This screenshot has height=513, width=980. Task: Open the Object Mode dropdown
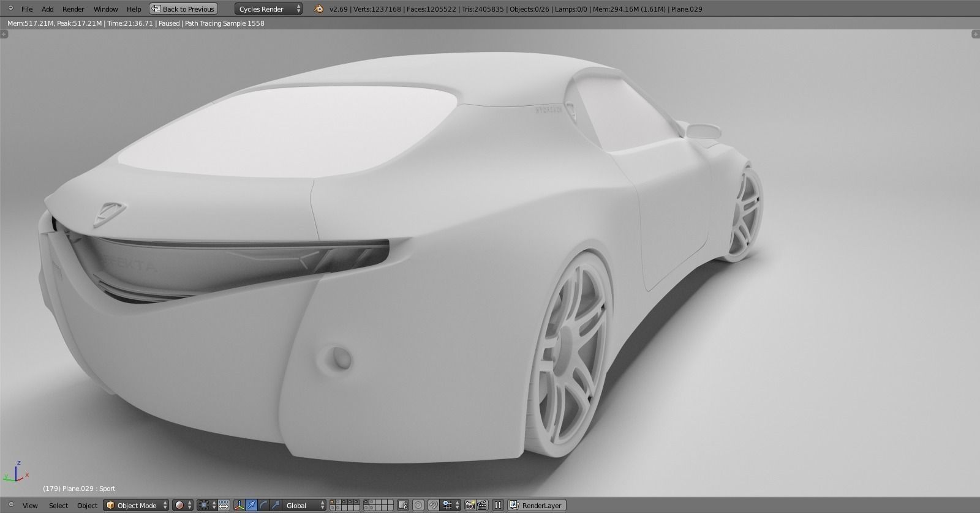[x=136, y=506]
